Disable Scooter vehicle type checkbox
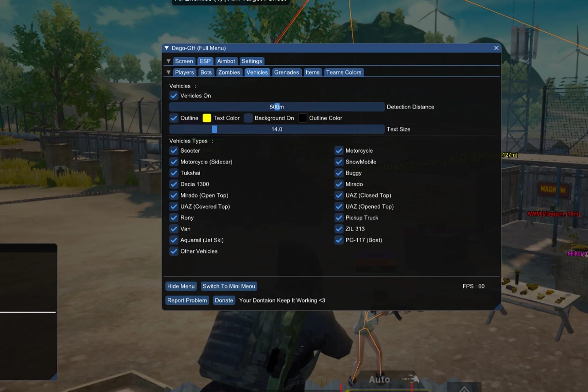Viewport: 588px width, 392px height. tap(174, 150)
